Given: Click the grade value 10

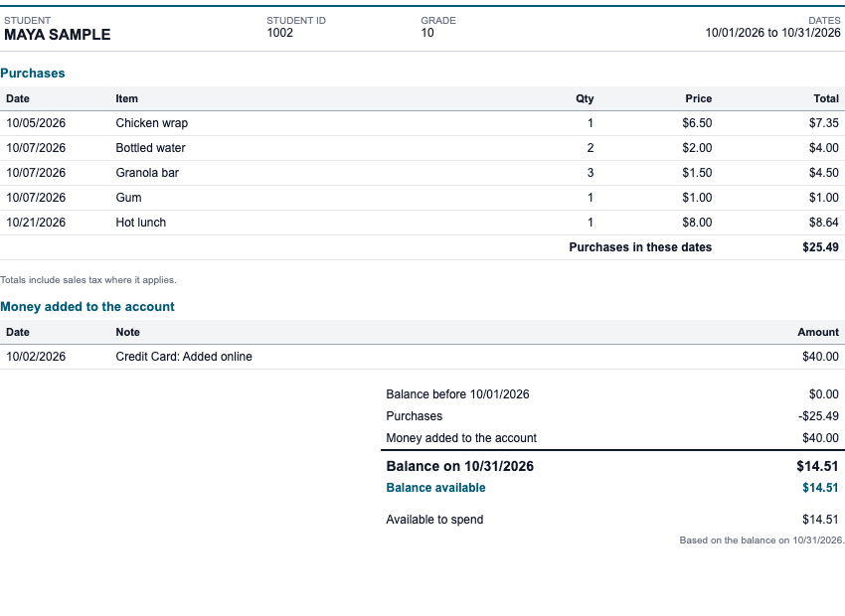Looking at the screenshot, I should [x=427, y=33].
